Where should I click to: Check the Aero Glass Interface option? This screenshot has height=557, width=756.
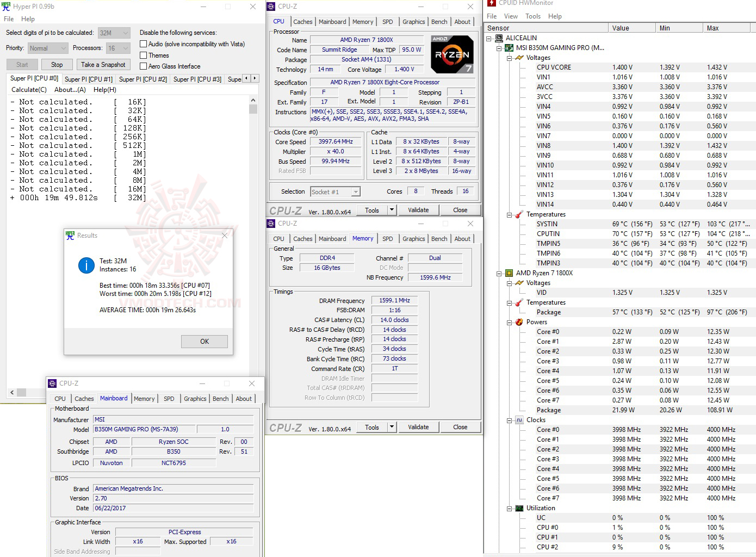point(144,66)
